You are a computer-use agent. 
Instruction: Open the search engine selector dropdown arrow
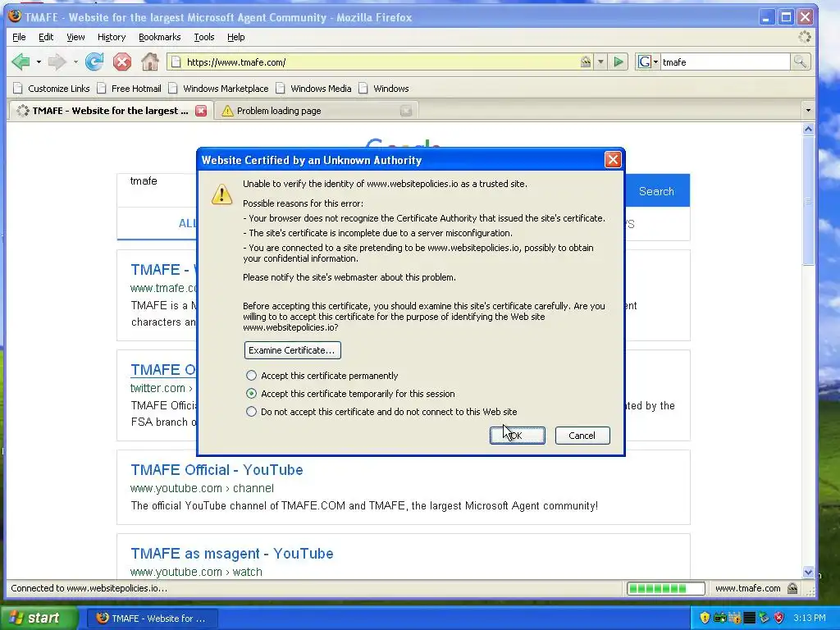[655, 62]
